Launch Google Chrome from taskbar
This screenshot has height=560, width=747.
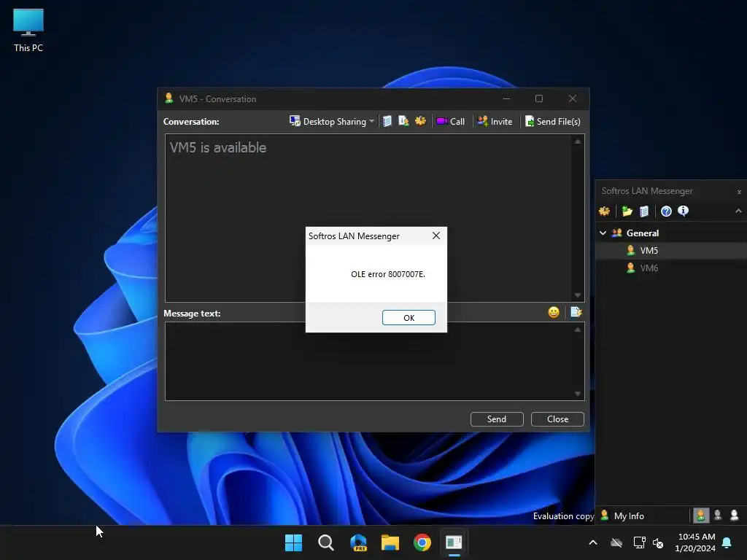tap(422, 542)
